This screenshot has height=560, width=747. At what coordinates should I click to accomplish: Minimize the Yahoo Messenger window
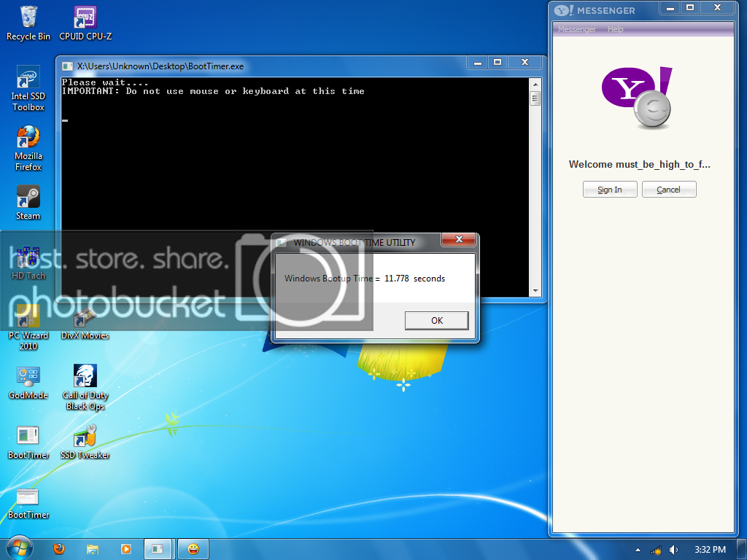coord(670,8)
